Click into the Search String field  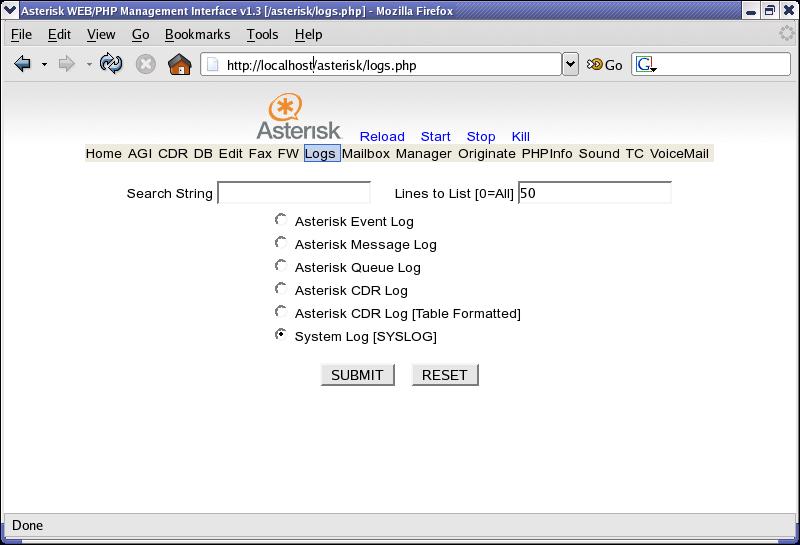coord(294,193)
